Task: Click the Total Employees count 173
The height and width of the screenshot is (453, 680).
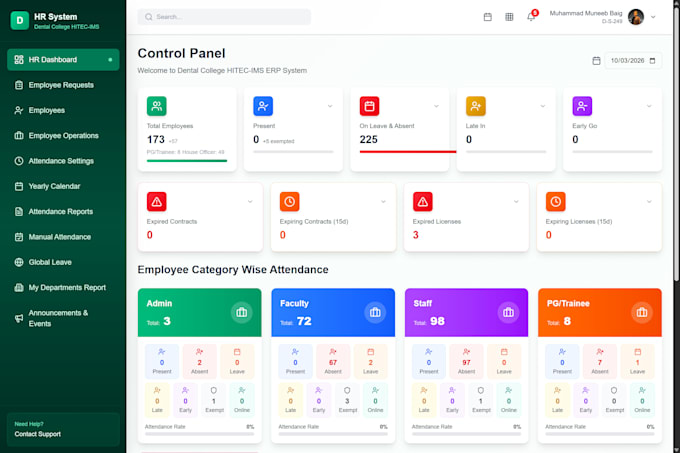Action: click(156, 140)
